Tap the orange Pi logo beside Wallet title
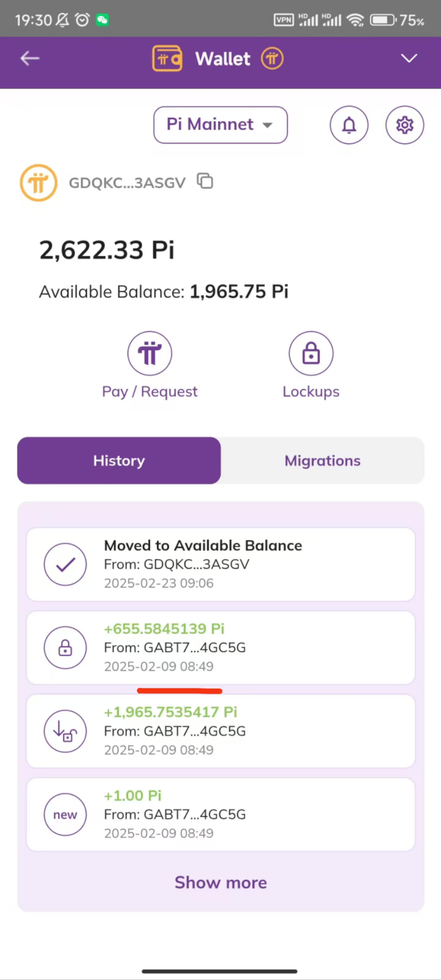Viewport: 441px width, 980px height. coord(272,58)
